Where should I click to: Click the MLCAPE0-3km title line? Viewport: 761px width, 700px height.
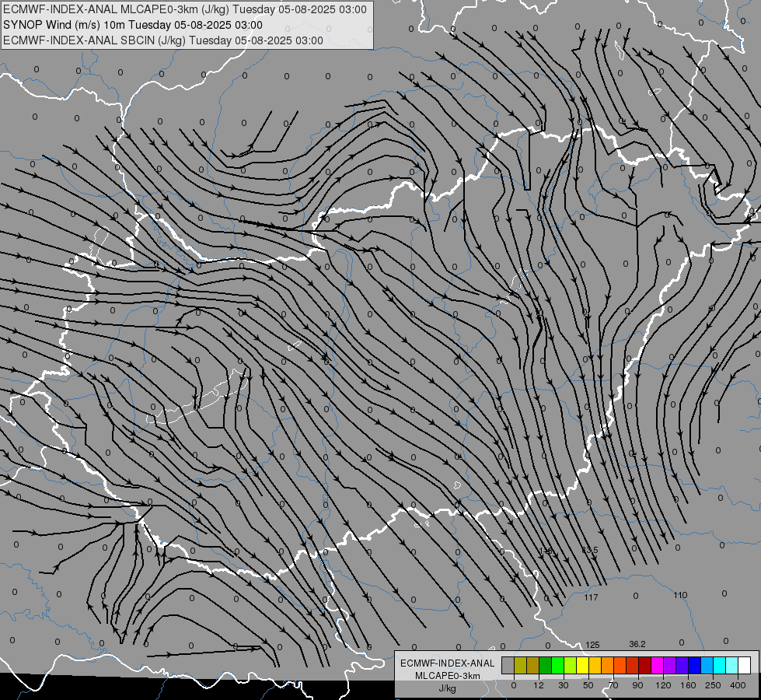pos(185,9)
